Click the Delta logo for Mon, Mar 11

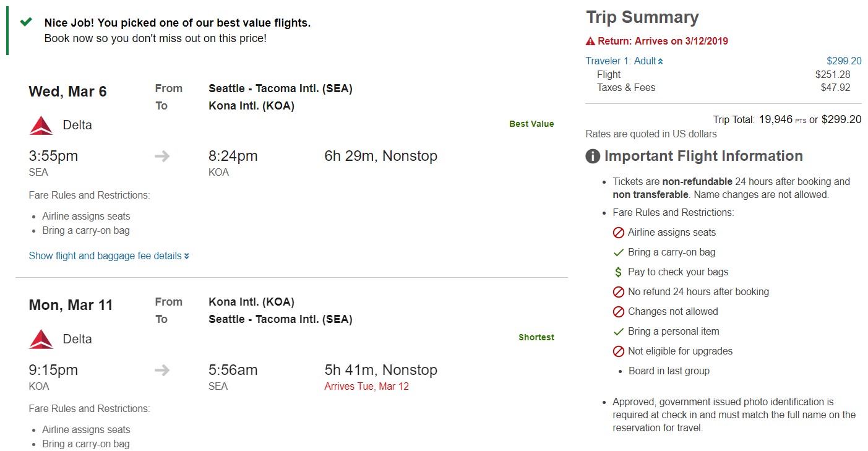[x=41, y=339]
